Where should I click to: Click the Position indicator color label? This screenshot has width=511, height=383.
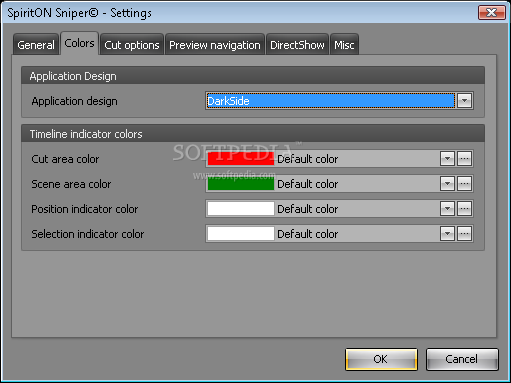click(85, 209)
